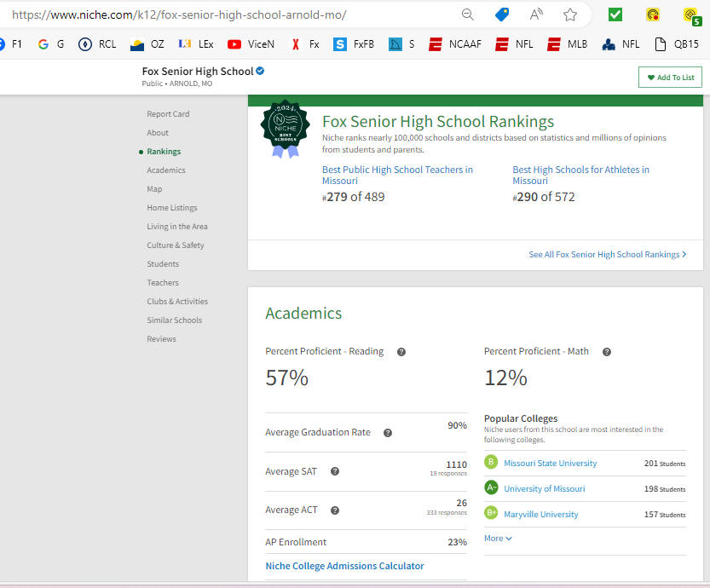The width and height of the screenshot is (710, 588).
Task: Click the Add To List button
Action: click(670, 78)
